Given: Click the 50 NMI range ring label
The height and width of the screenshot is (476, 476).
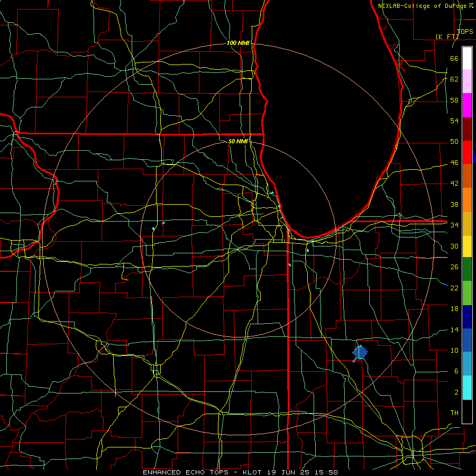Looking at the screenshot, I should 237,141.
